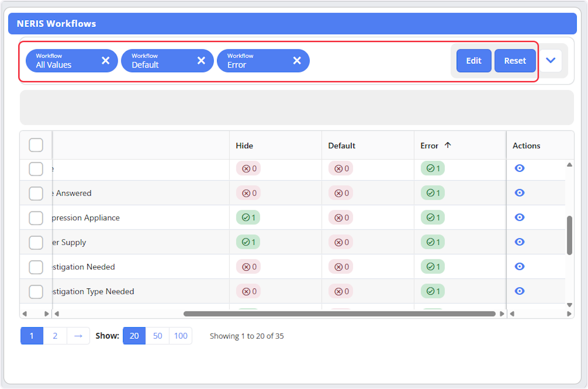588x389 pixels.
Task: View the Answered row via eye icon
Action: (520, 193)
